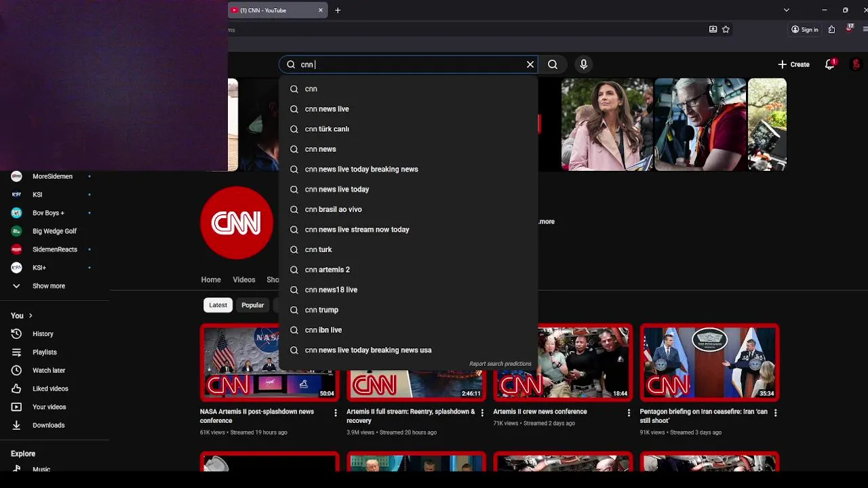
Task: Open Watch later in sidebar
Action: click(49, 371)
